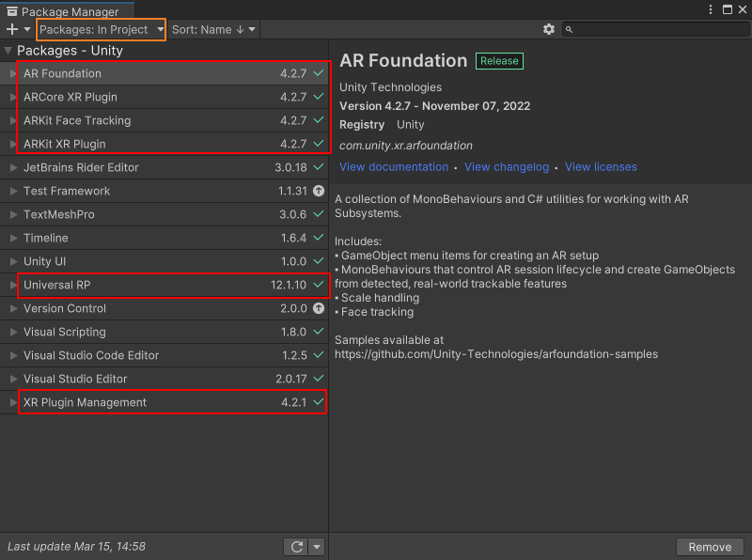Click the Remove button
Viewport: 752px width, 560px height.
(710, 547)
